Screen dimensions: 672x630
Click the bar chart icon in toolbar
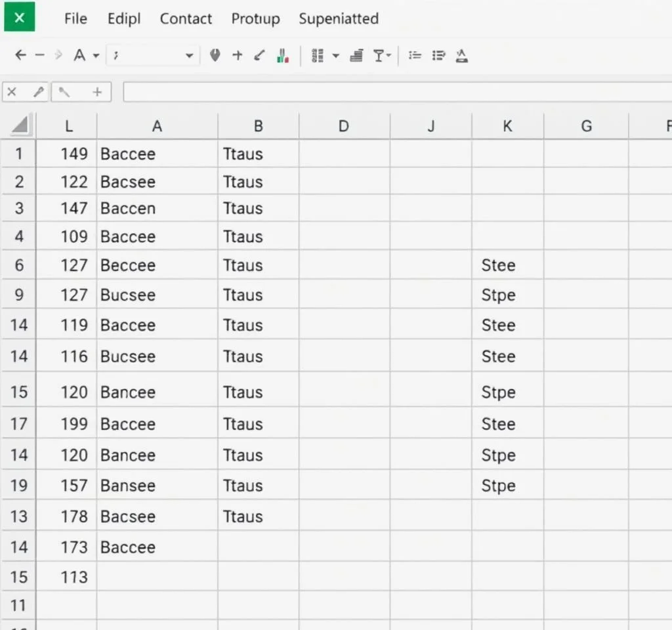[283, 56]
